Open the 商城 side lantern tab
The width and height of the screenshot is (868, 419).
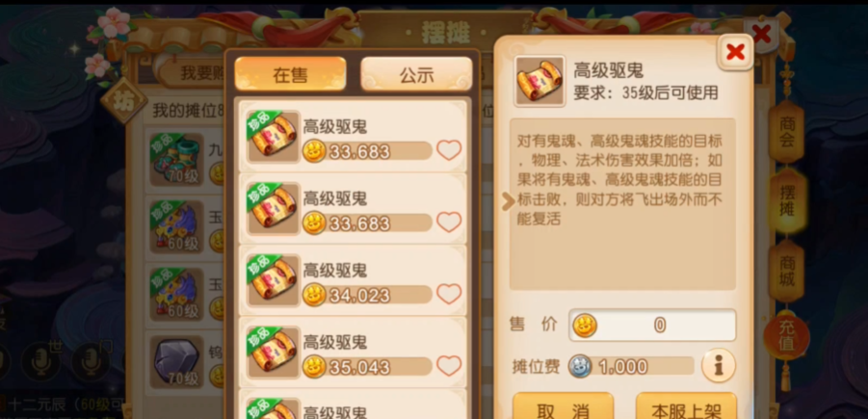click(x=787, y=271)
